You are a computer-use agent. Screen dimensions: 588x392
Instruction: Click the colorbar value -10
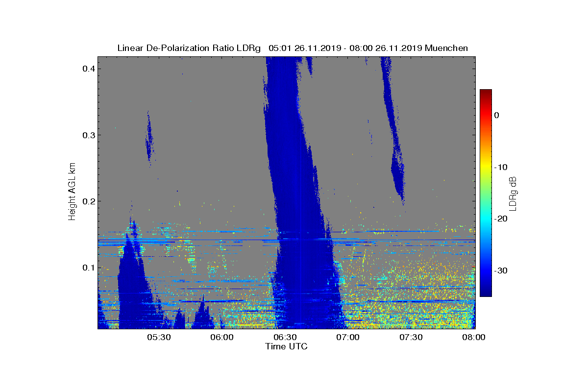[x=501, y=167]
